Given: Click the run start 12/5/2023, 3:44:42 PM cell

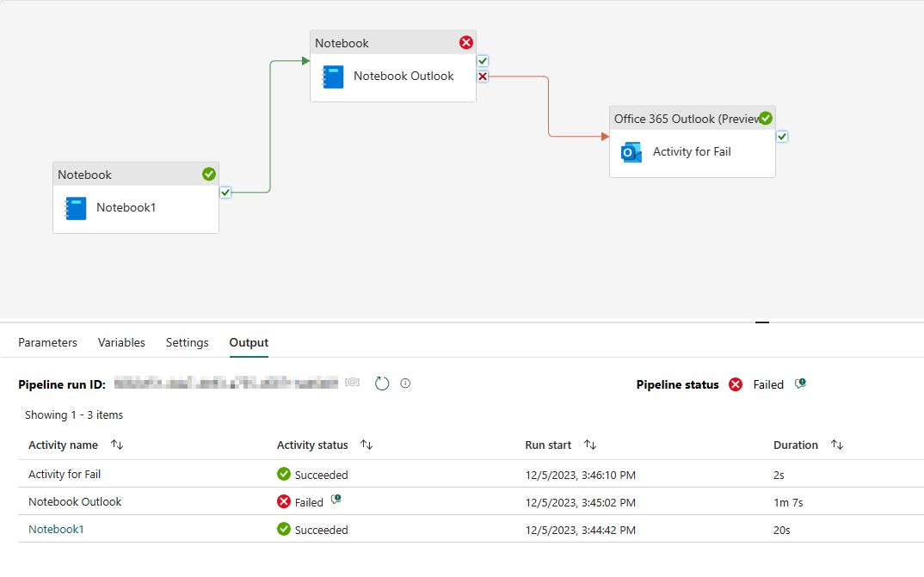Looking at the screenshot, I should pyautogui.click(x=581, y=530).
